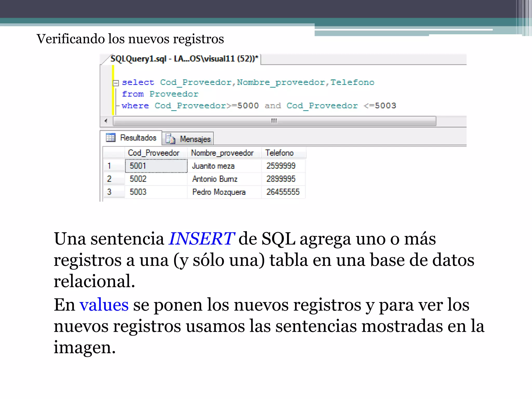
Task: Select row number 3 header
Action: tap(114, 192)
